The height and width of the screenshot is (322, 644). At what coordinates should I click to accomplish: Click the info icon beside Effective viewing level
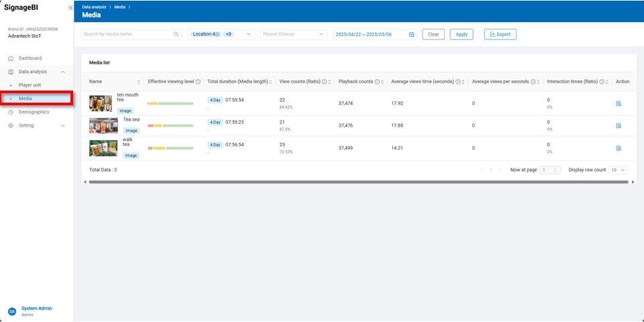[x=198, y=82]
